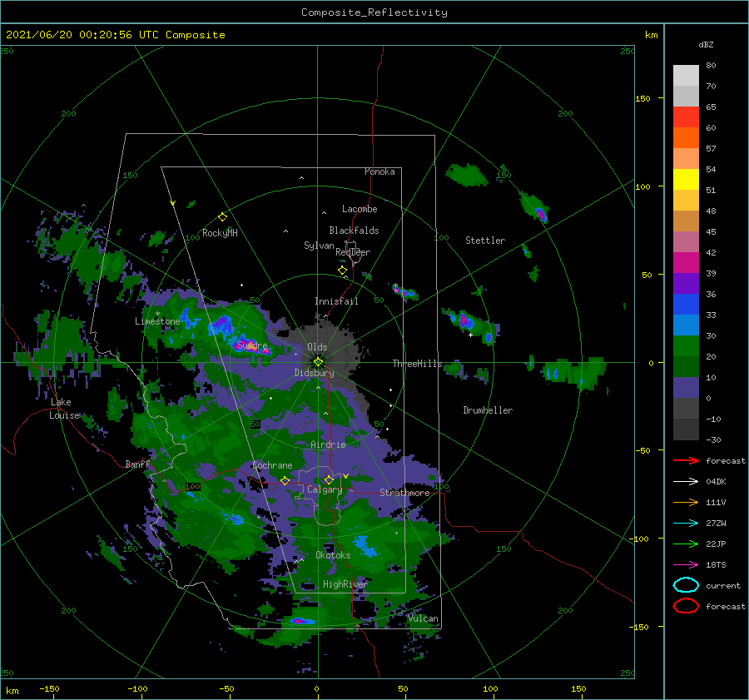Viewport: 749px width, 700px height.
Task: Click the bright green 20-30 dBZ swatch
Action: pyautogui.click(x=686, y=346)
